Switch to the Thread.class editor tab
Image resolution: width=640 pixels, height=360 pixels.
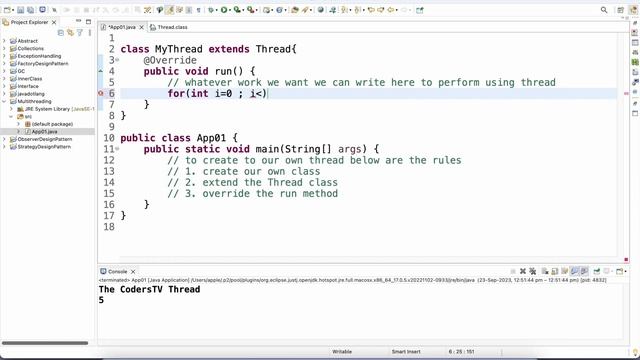click(169, 27)
